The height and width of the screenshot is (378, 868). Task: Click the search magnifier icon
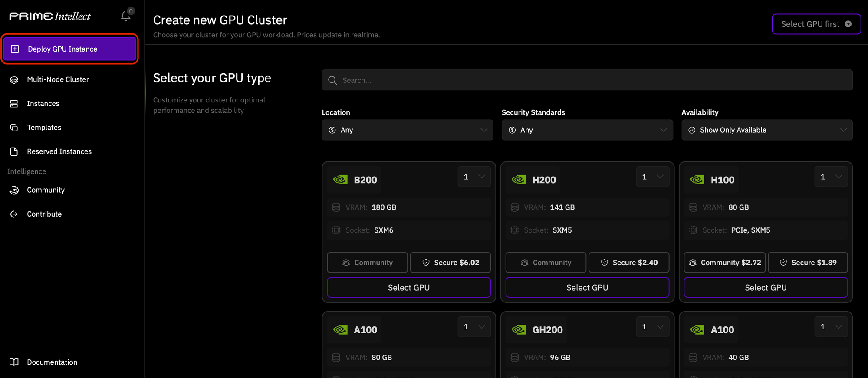[332, 80]
